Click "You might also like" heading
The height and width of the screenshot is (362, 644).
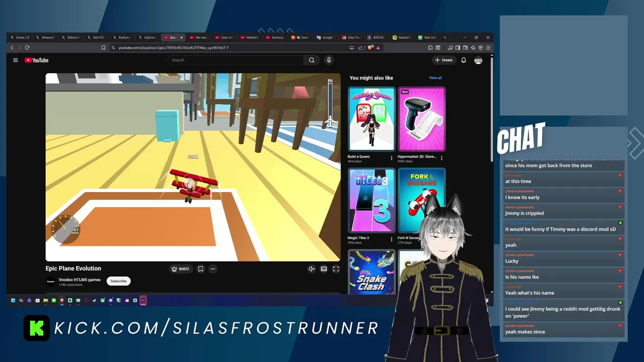click(x=371, y=78)
